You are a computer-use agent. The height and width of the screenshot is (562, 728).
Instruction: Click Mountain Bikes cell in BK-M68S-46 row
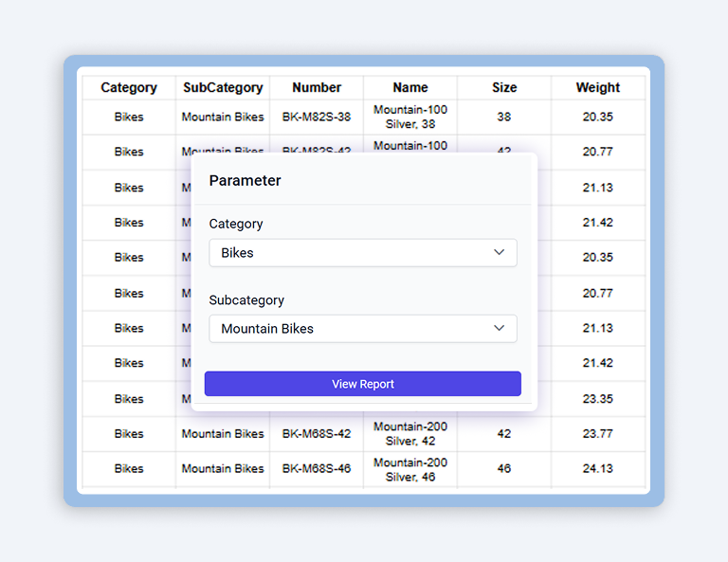pos(223,469)
